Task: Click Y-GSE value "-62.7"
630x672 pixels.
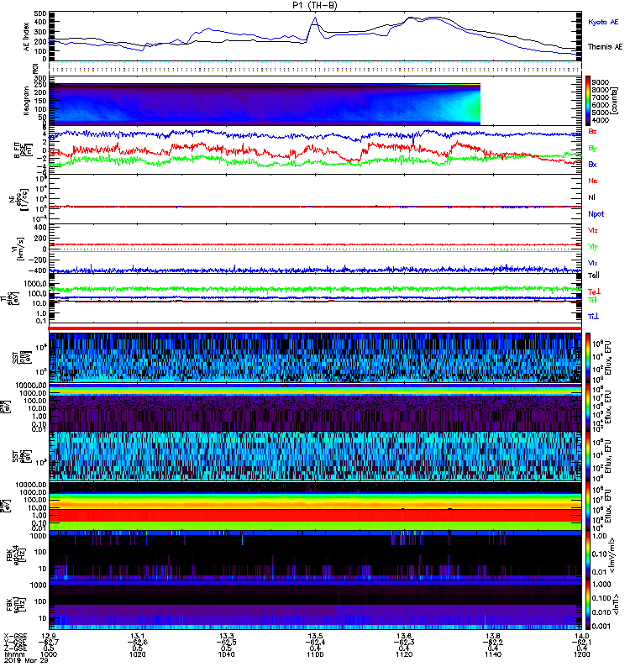Action: tap(49, 642)
